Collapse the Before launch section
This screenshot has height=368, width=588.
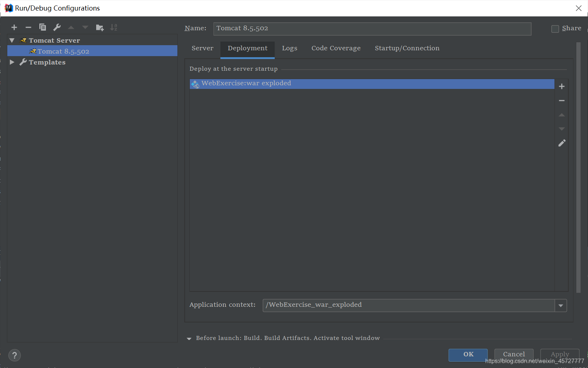[x=189, y=338]
